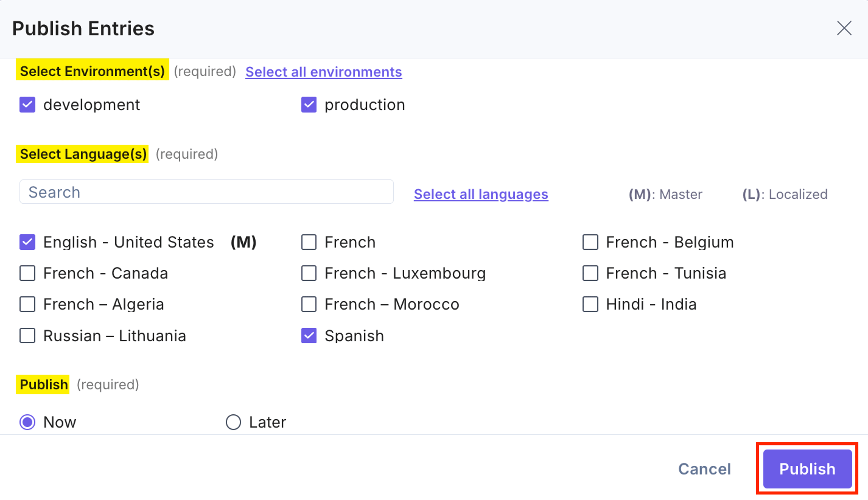Screen dimensions: 868x500
Task: Check French – Morocco checkbox
Action: pos(309,304)
